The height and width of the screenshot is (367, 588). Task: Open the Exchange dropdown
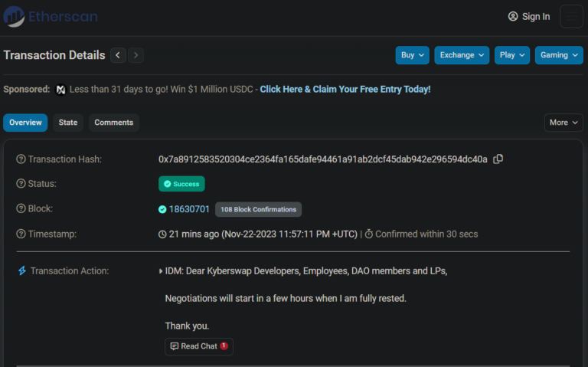click(x=462, y=55)
